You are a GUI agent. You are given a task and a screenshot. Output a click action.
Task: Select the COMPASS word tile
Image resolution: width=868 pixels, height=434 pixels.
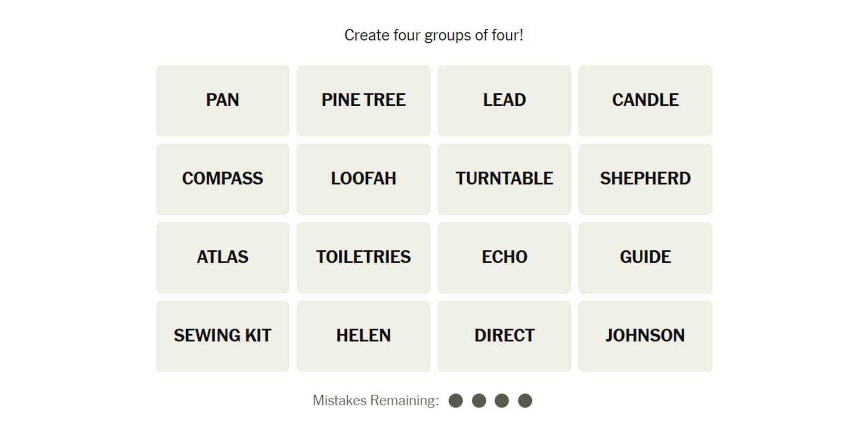click(223, 179)
